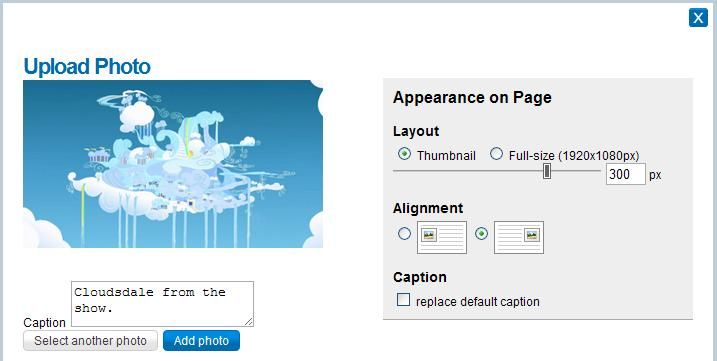Click the Cloudsdale photo preview
Screen dimensions: 717x361
173,164
